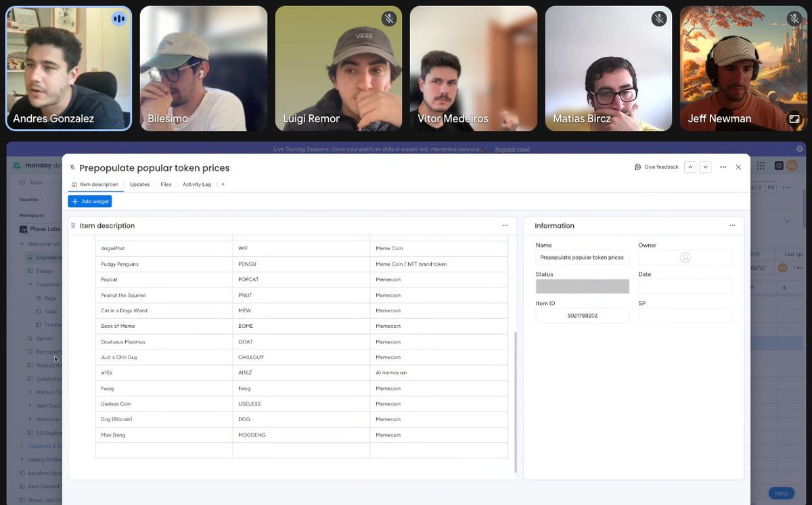812x505 pixels.
Task: Click the home icon on Item description tab
Action: pos(74,184)
